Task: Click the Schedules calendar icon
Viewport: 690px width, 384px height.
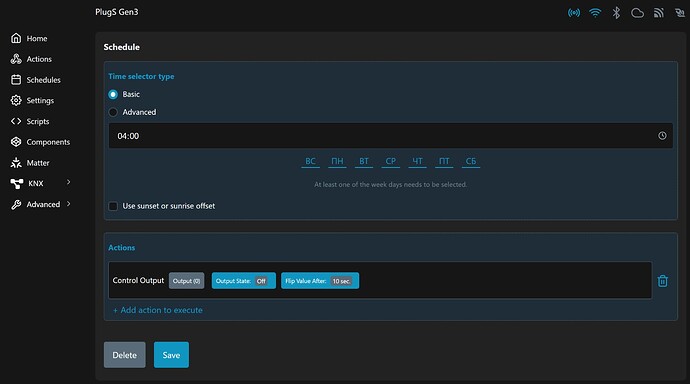Action: [x=16, y=80]
